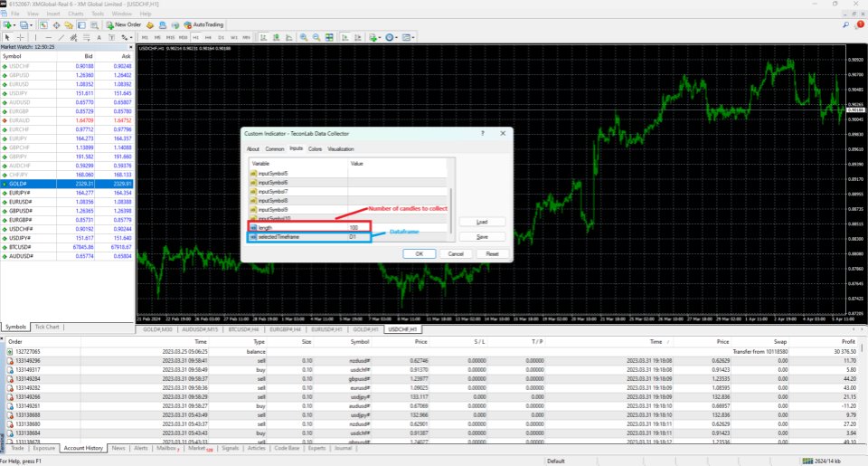Switch chart to bar chart view
The width and height of the screenshot is (868, 466).
(263, 38)
